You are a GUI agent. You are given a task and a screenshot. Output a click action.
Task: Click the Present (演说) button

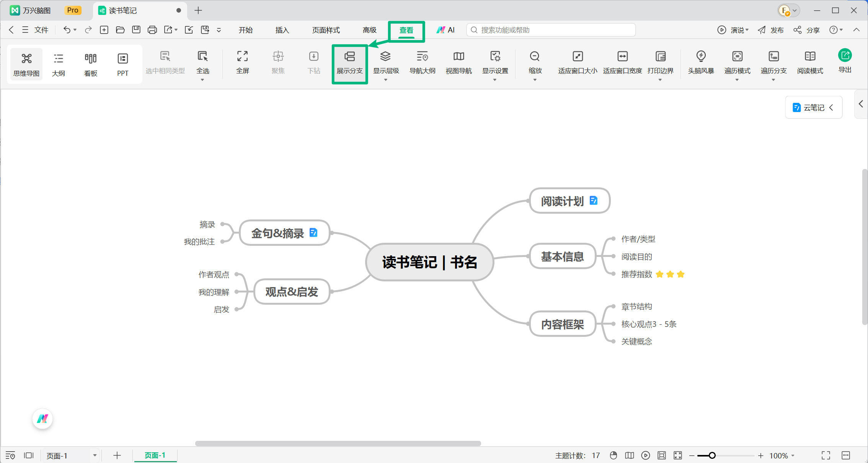tap(733, 30)
